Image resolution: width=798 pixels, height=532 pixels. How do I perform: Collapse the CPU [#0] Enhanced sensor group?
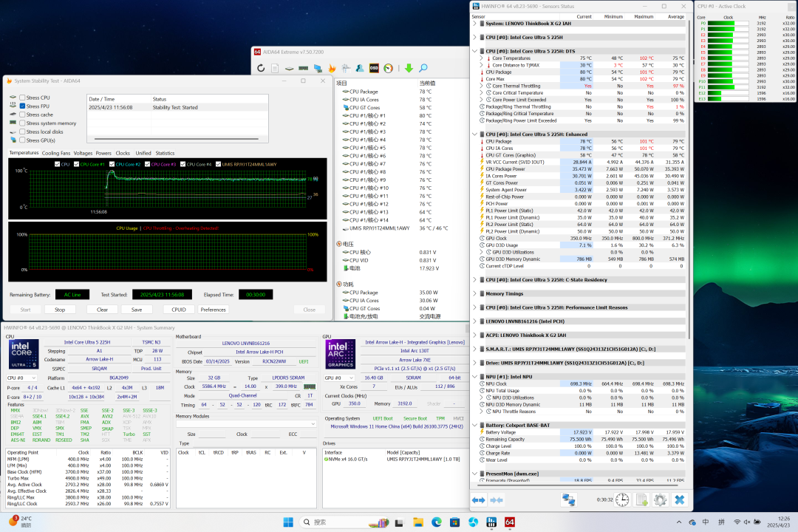point(475,134)
